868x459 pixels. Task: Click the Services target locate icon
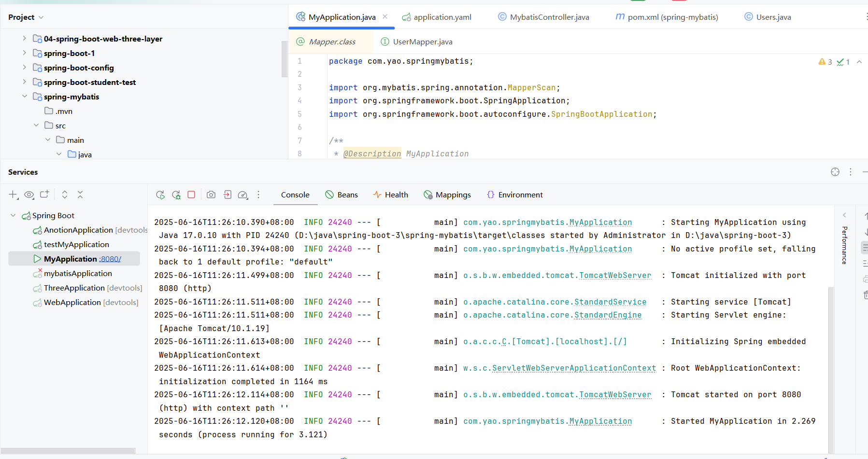click(835, 172)
